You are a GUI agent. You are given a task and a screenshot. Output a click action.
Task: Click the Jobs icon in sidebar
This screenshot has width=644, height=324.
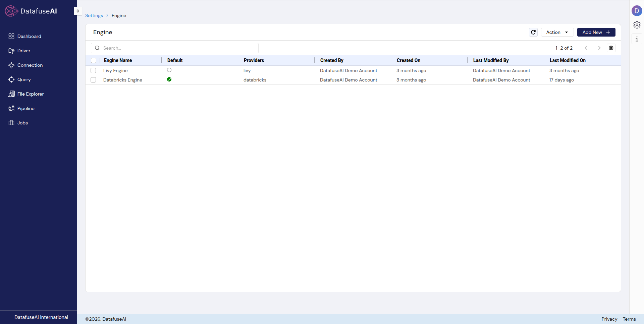click(11, 123)
